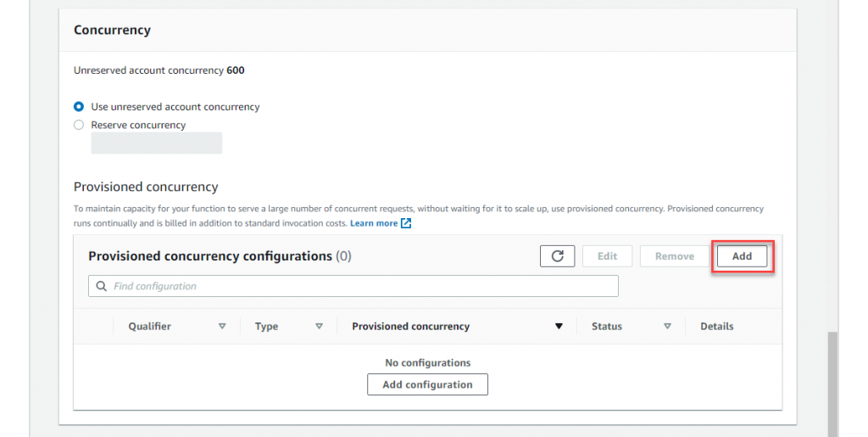Image resolution: width=868 pixels, height=437 pixels.
Task: Open the Learn more external link icon
Action: [x=406, y=223]
